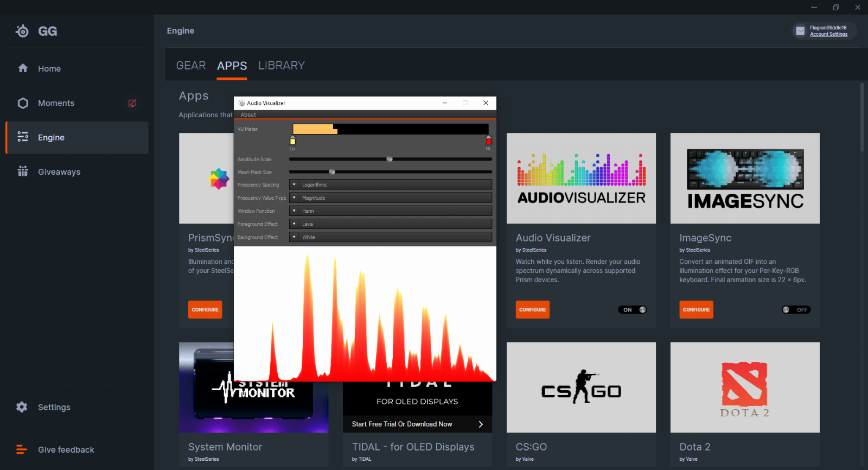
Task: Click the "FlagrantRiddle16" username text
Action: [828, 28]
